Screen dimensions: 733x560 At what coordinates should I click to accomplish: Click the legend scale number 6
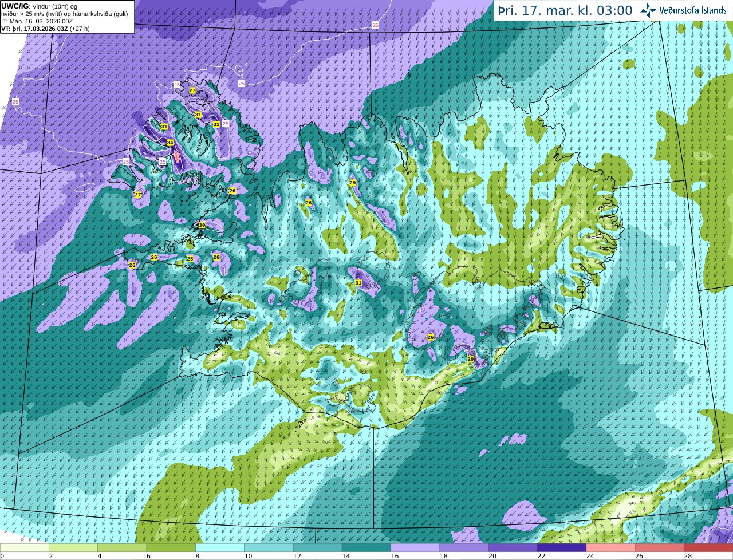tap(149, 556)
